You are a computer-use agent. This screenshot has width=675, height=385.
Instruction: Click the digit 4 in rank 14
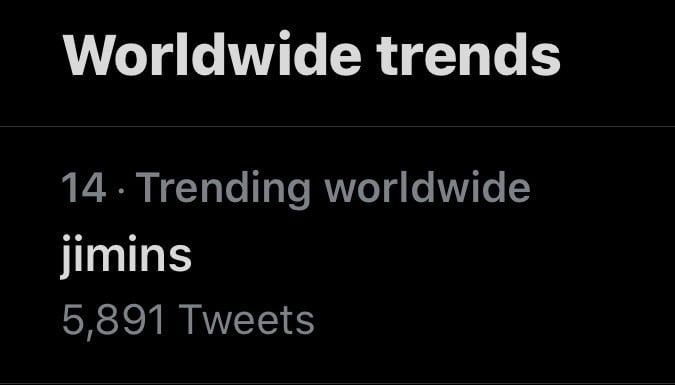tap(93, 187)
